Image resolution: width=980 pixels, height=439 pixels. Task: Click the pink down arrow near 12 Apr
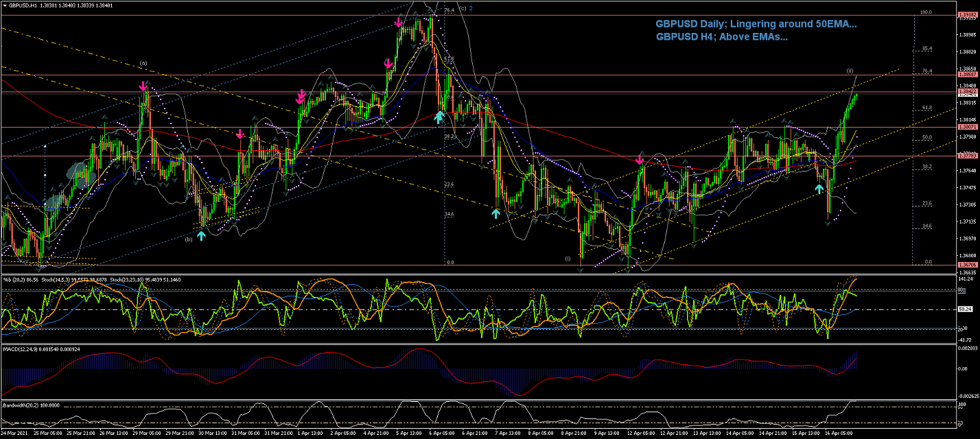click(640, 160)
